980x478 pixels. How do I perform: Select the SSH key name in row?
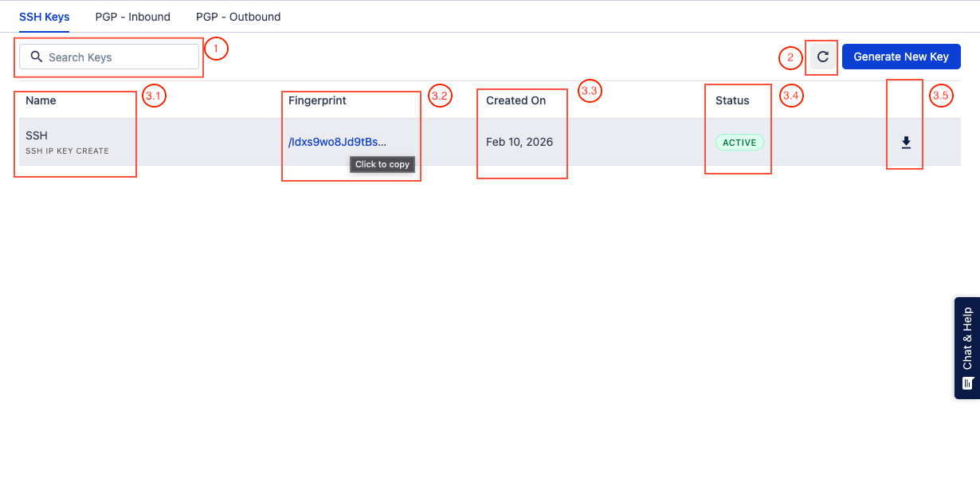tap(37, 135)
